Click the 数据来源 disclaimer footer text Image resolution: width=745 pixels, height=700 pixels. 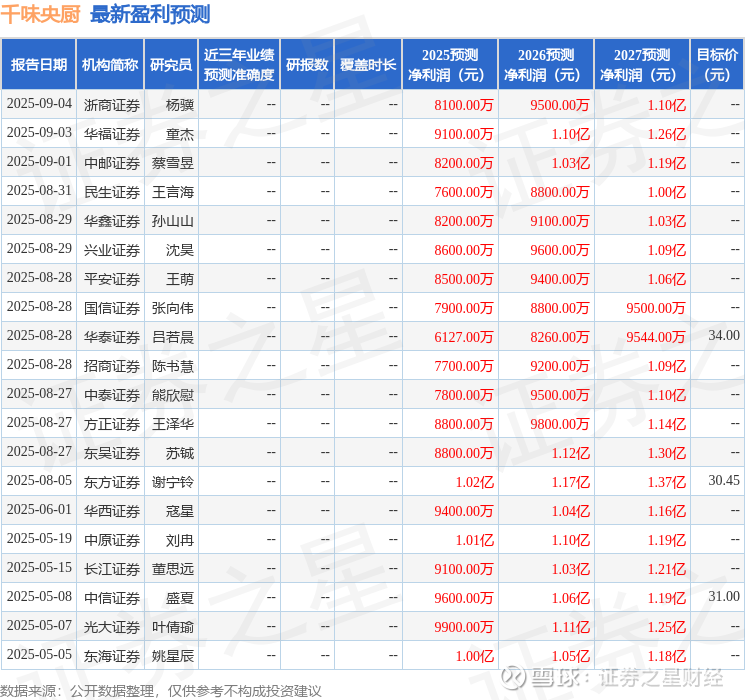click(161, 690)
